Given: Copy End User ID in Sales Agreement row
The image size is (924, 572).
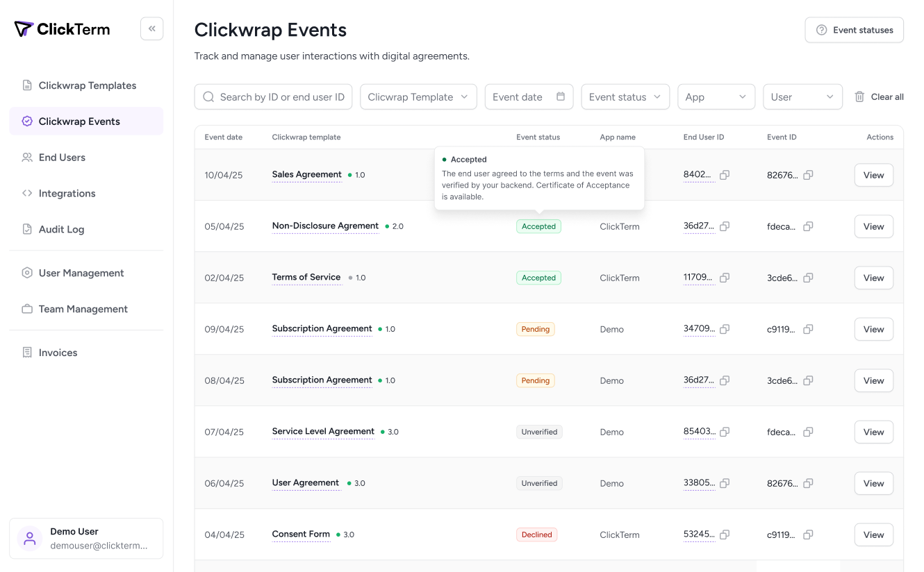Looking at the screenshot, I should pyautogui.click(x=725, y=175).
